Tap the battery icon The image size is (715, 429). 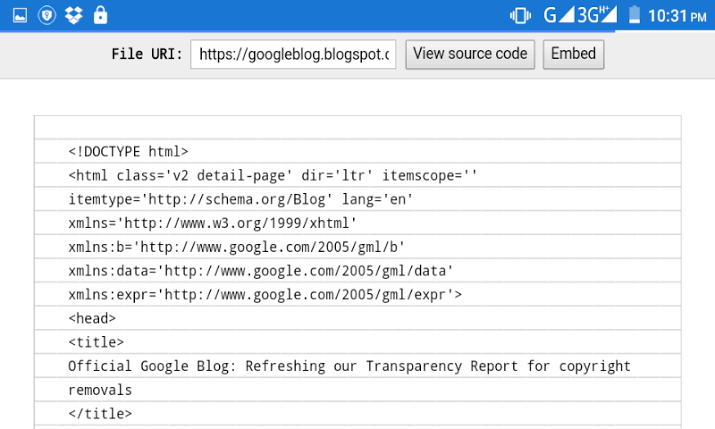[x=634, y=15]
